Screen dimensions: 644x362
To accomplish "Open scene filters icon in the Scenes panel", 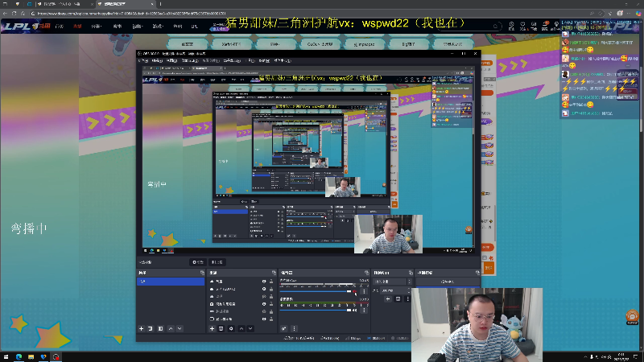I will (160, 329).
